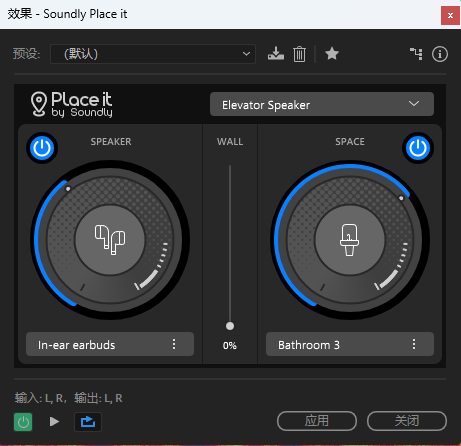Toggle the Space section power button
461x446 pixels.
[418, 148]
